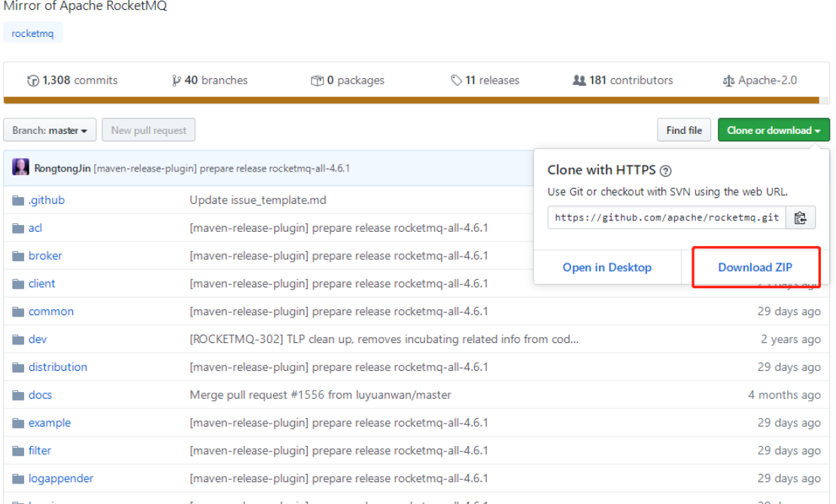
Task: Open the docs folder
Action: coord(40,395)
